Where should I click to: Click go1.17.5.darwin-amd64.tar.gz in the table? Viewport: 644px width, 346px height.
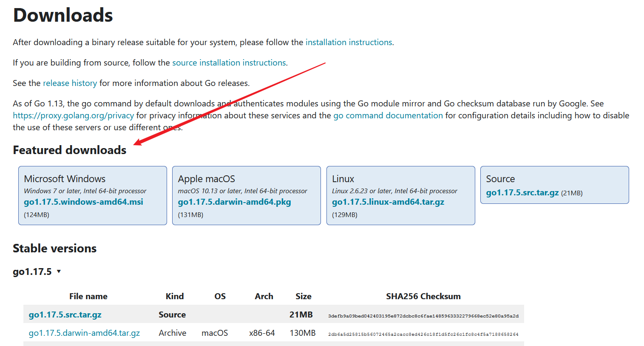tap(84, 333)
